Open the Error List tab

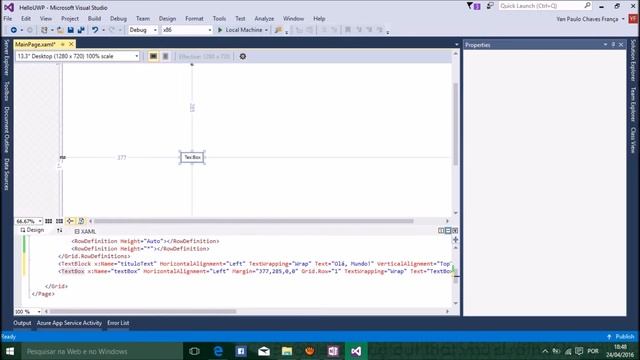[118, 323]
